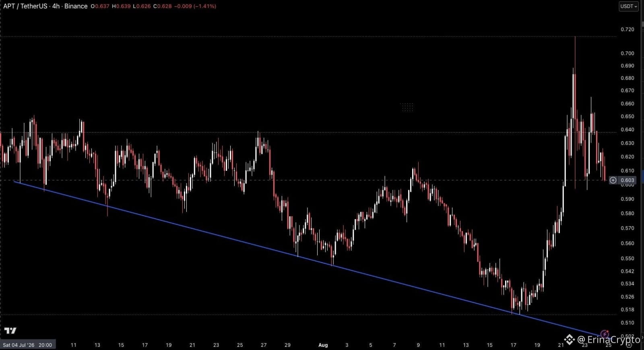Click the current price label 0.603
This screenshot has width=644, height=350.
tap(627, 180)
